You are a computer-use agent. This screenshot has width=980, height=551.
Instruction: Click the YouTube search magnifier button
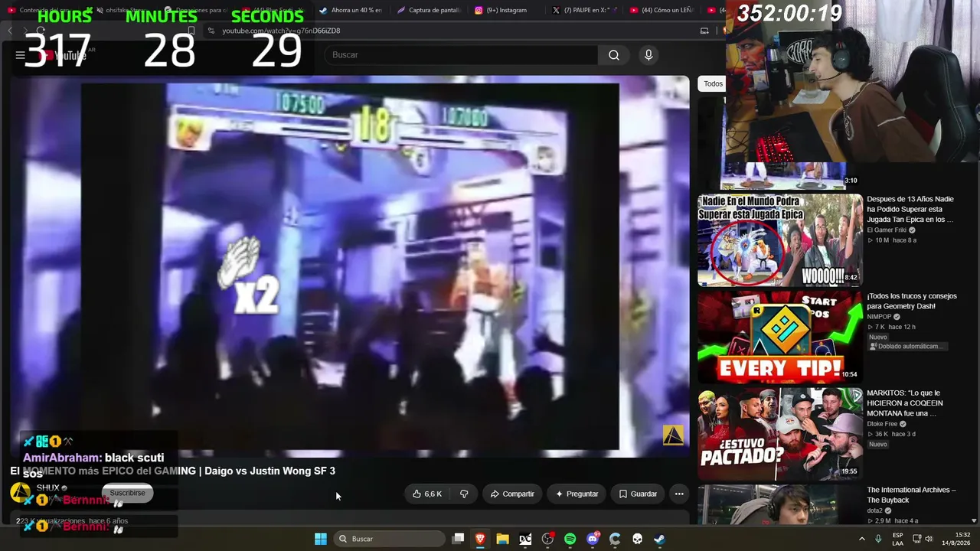(x=614, y=55)
